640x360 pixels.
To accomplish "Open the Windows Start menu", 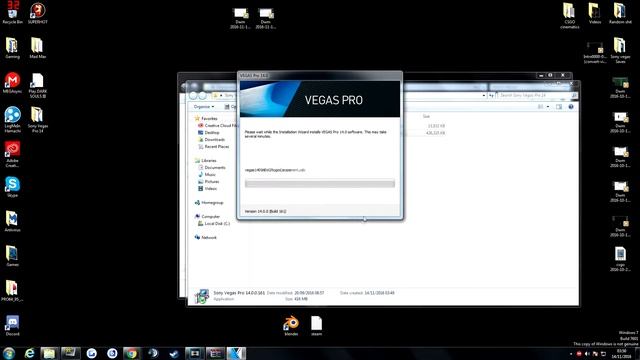I will coord(9,353).
